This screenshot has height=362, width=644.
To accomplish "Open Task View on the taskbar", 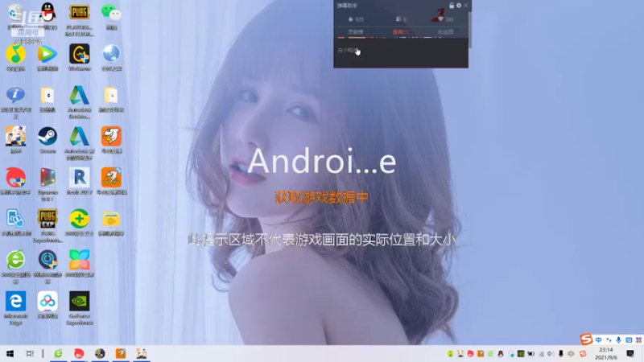I will 30,353.
